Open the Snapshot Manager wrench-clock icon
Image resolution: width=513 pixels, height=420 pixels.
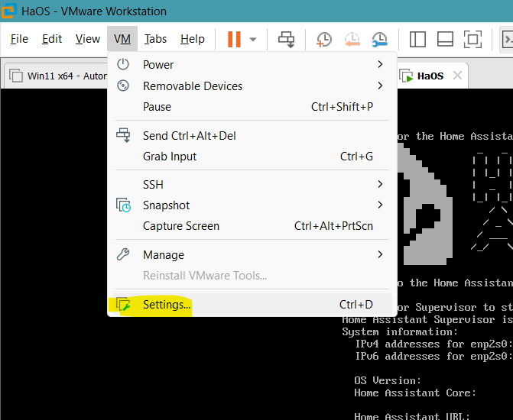click(x=380, y=40)
